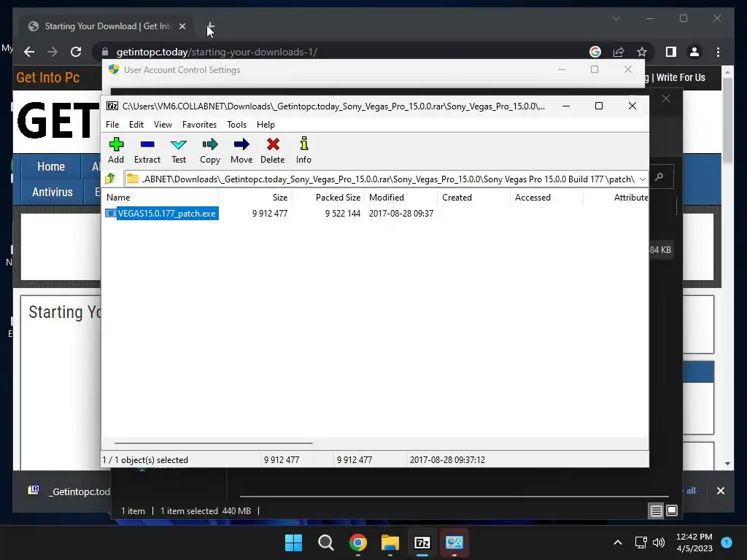747x560 pixels.
Task: Reload the Chrome page
Action: click(76, 52)
